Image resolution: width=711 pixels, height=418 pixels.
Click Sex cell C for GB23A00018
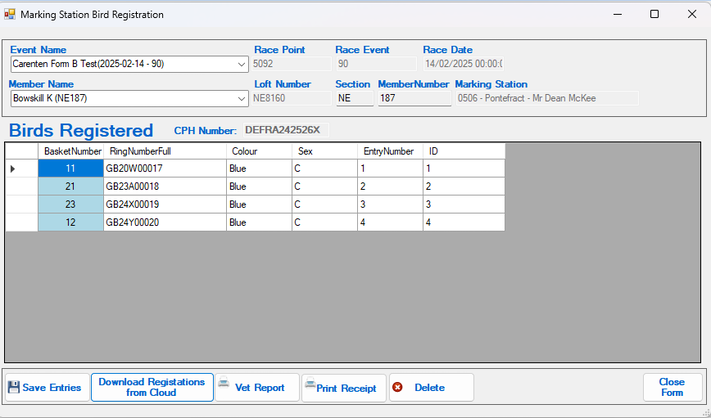325,186
